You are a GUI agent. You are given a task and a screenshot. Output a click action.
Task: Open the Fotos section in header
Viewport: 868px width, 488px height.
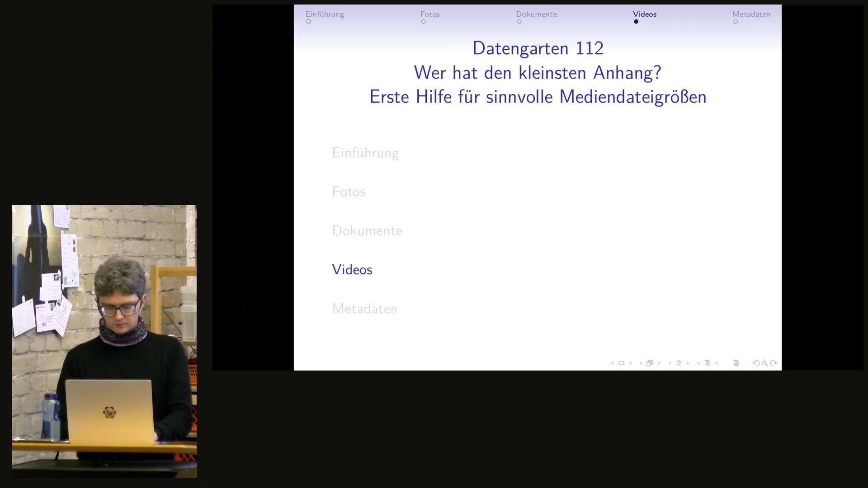pos(430,14)
